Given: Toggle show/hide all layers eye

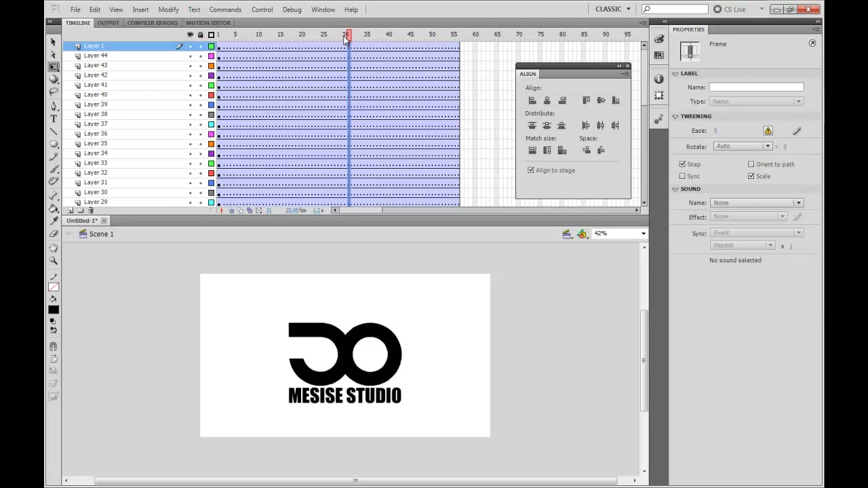Looking at the screenshot, I should [190, 35].
